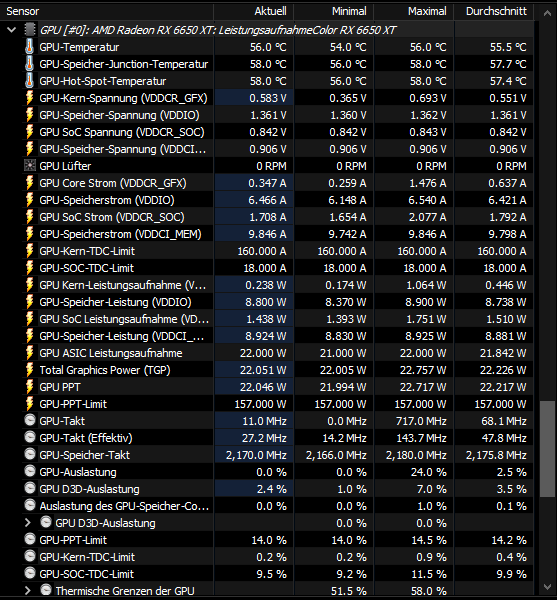Click the Minimal column header
Viewport: 557px width, 600px height.
pos(334,11)
